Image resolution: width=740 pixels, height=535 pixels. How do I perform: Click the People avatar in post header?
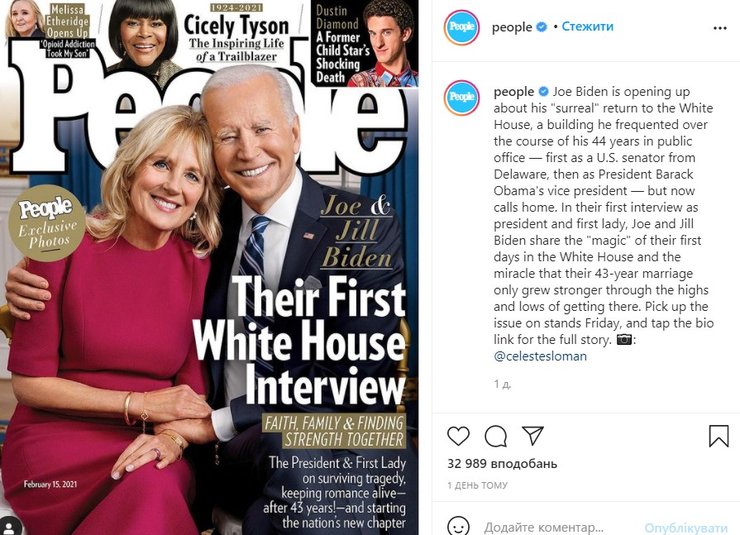[x=462, y=27]
